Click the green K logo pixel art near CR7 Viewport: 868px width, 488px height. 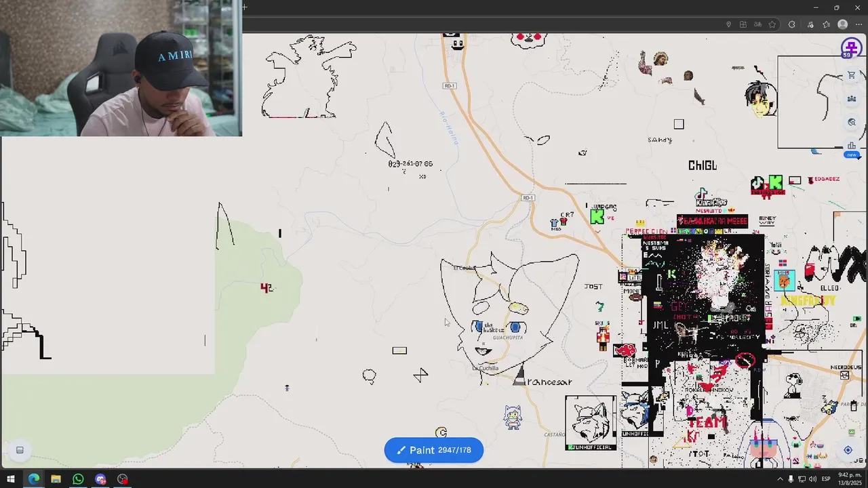point(597,216)
